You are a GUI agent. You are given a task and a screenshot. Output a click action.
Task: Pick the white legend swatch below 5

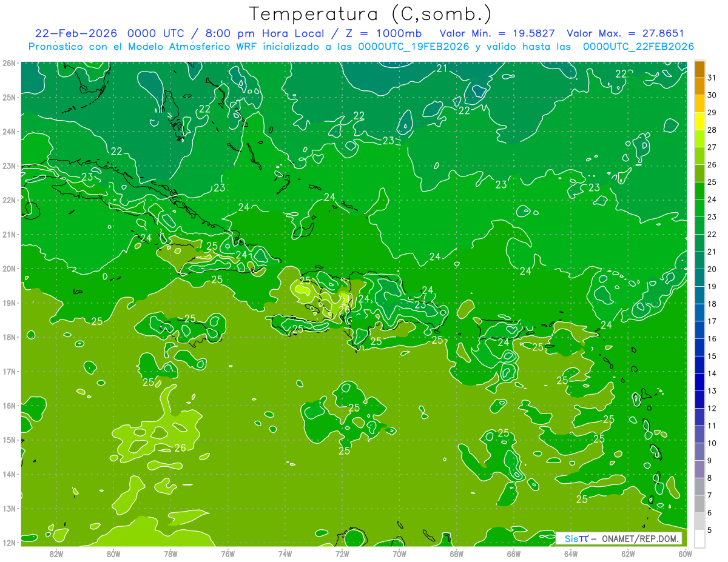coord(699,538)
